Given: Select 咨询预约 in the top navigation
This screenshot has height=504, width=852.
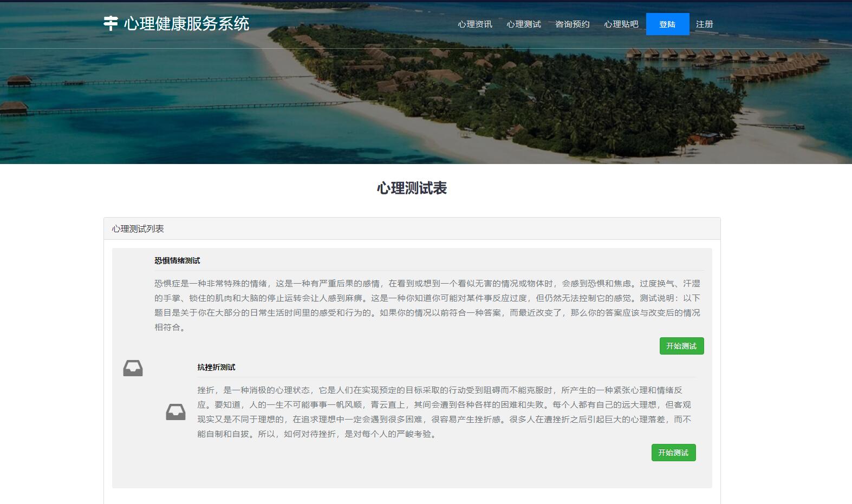Looking at the screenshot, I should tap(572, 24).
